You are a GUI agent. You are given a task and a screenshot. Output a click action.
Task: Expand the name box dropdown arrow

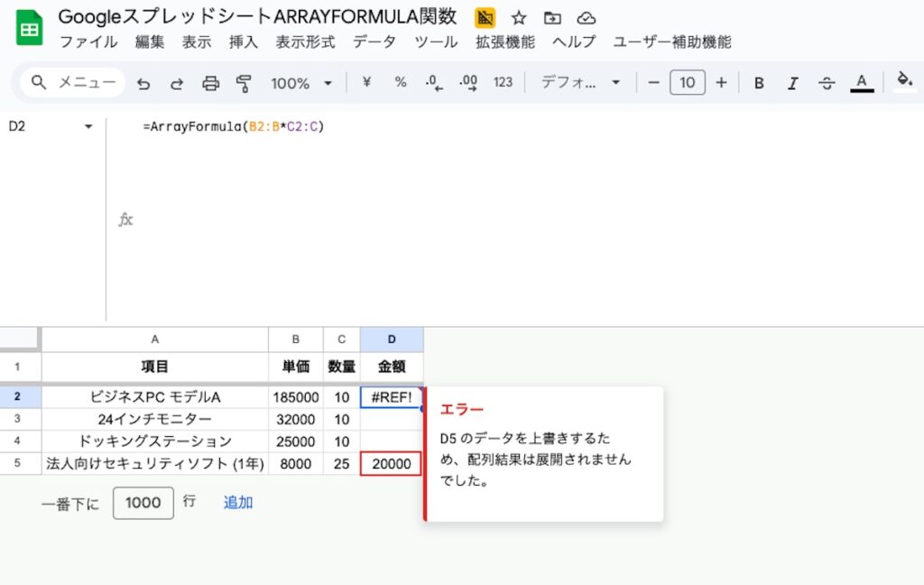coord(88,126)
